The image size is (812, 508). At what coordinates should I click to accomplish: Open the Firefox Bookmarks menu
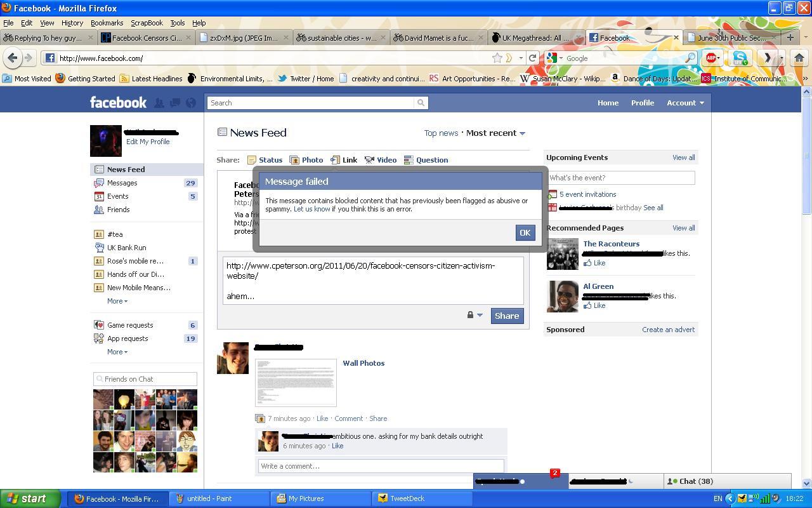click(107, 23)
